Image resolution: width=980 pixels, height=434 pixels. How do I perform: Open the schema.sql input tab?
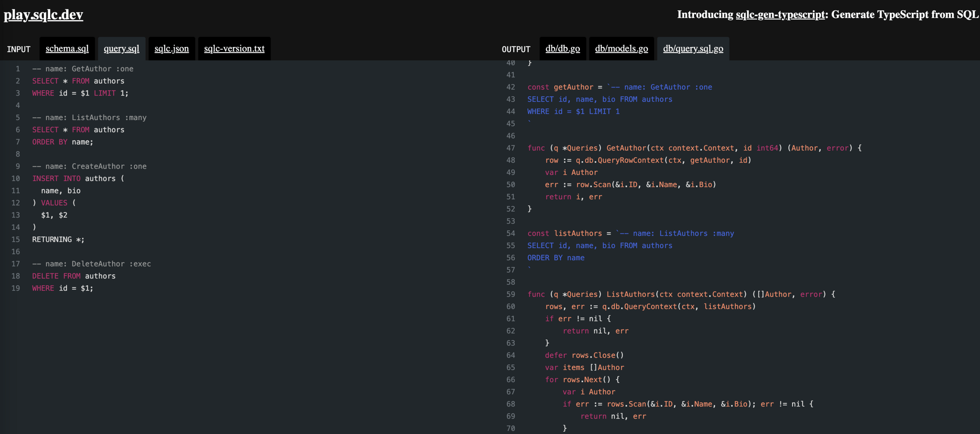point(67,49)
